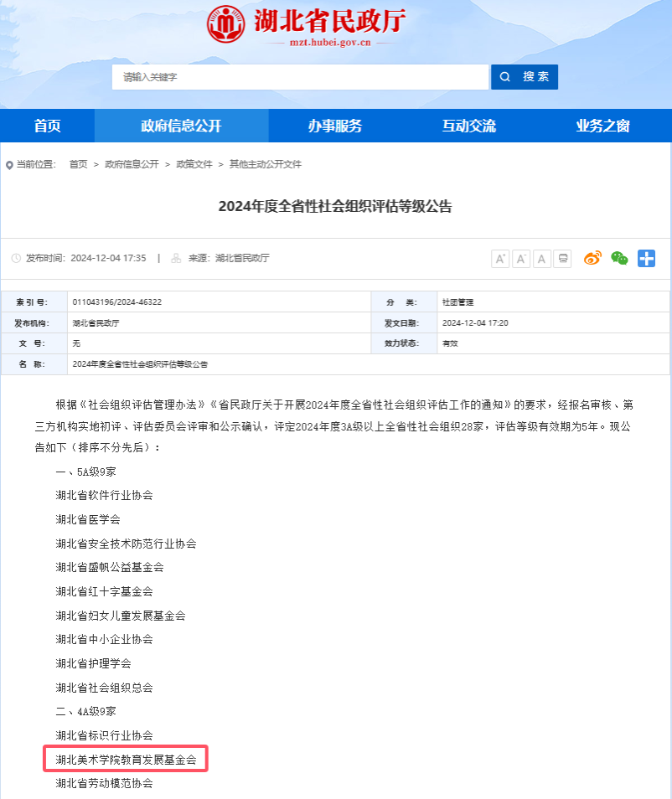Click the magnifier icon in the search button
The width and height of the screenshot is (672, 799).
pyautogui.click(x=504, y=77)
